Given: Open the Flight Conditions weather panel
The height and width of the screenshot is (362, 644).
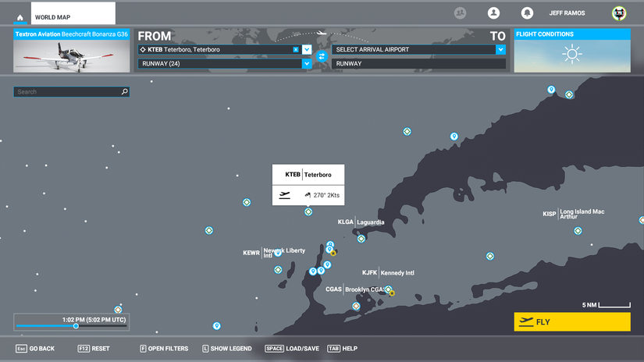Looking at the screenshot, I should tap(571, 51).
